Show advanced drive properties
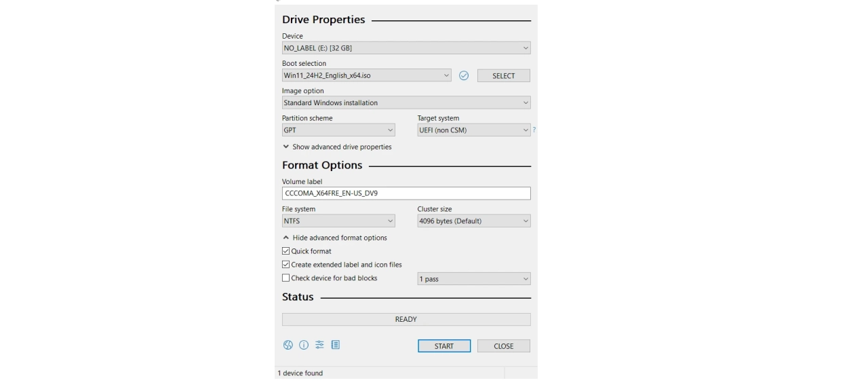Image resolution: width=868 pixels, height=389 pixels. [x=337, y=147]
